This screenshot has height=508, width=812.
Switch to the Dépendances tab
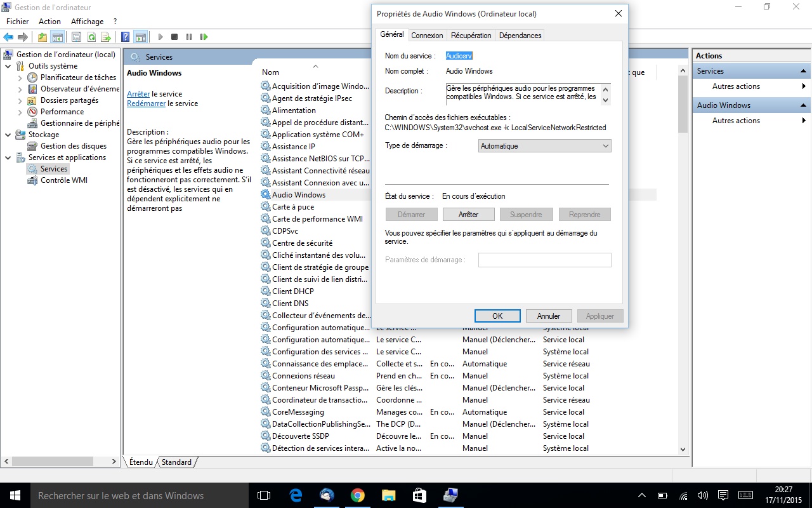(x=520, y=36)
